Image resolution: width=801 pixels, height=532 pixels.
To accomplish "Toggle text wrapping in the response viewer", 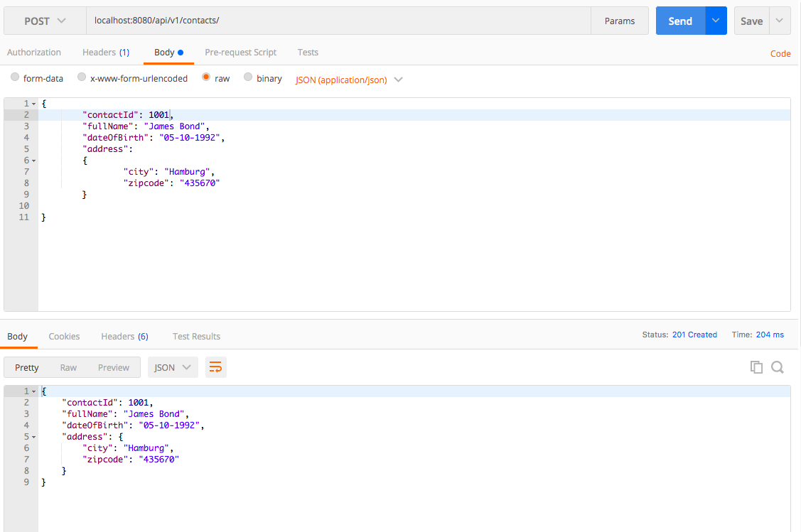I will pyautogui.click(x=215, y=367).
